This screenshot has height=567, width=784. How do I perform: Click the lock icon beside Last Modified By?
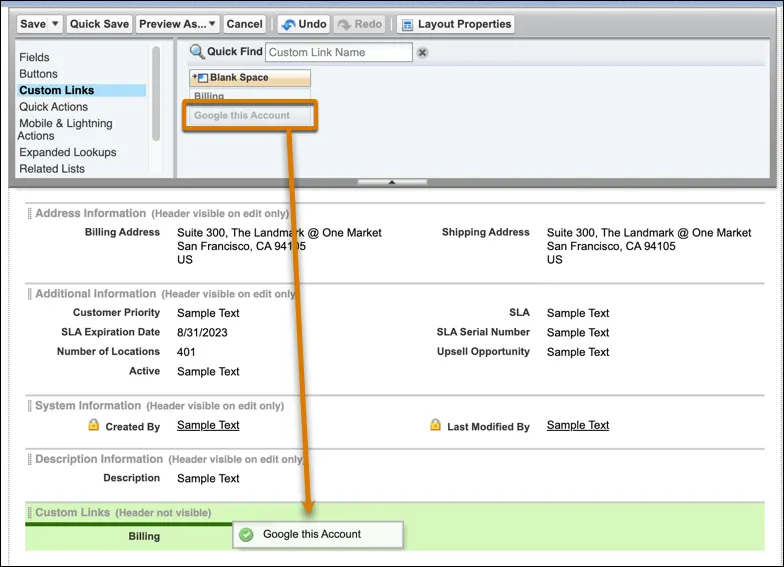(436, 425)
